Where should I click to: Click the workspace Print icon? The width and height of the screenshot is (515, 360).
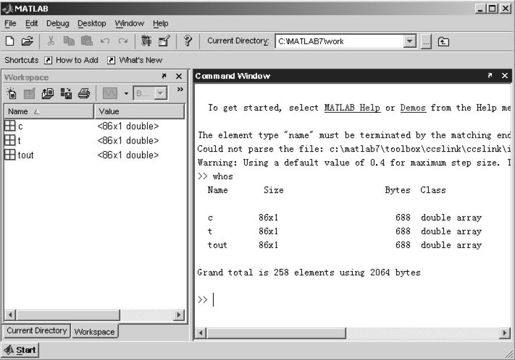pyautogui.click(x=84, y=93)
